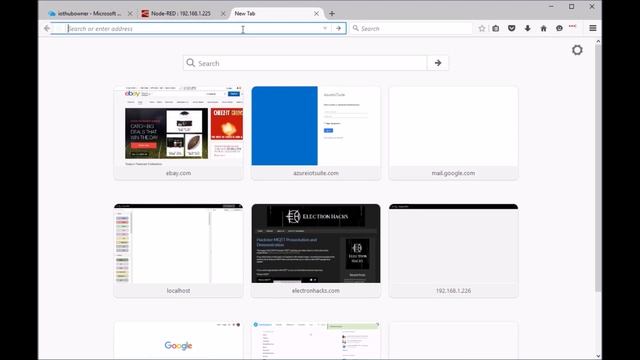Open the Google tile

click(x=178, y=341)
